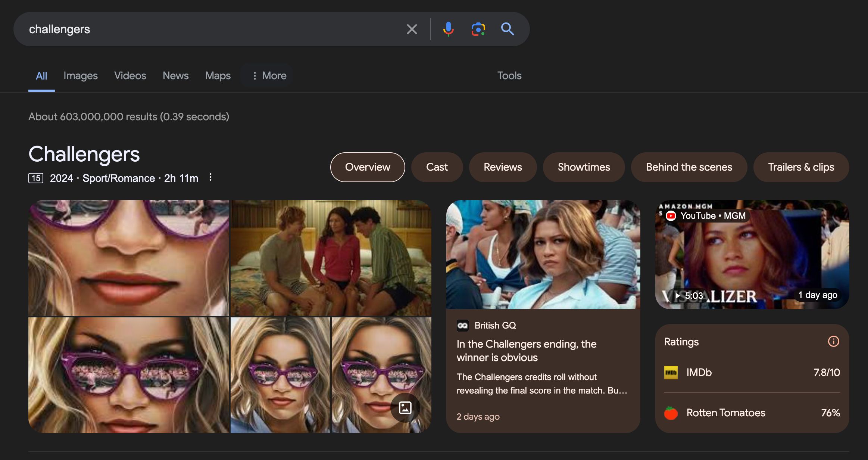Switch to the All tab
The height and width of the screenshot is (460, 868).
[x=41, y=76]
